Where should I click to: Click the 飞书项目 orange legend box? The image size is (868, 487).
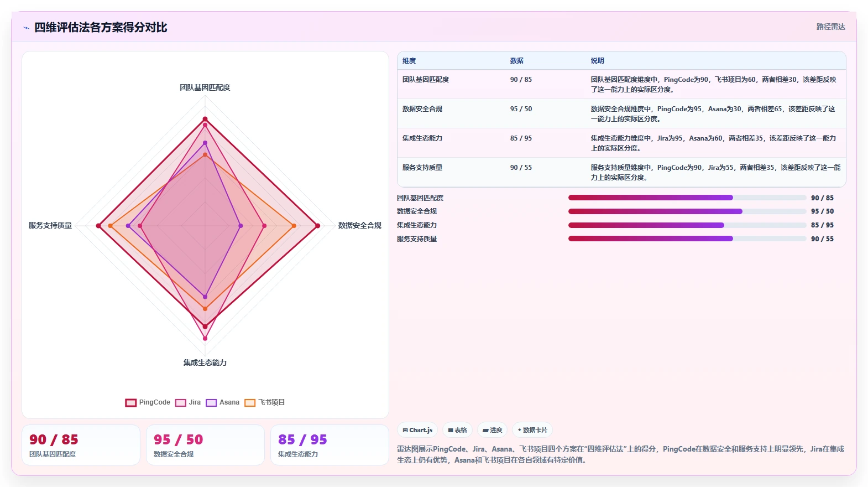(x=250, y=403)
